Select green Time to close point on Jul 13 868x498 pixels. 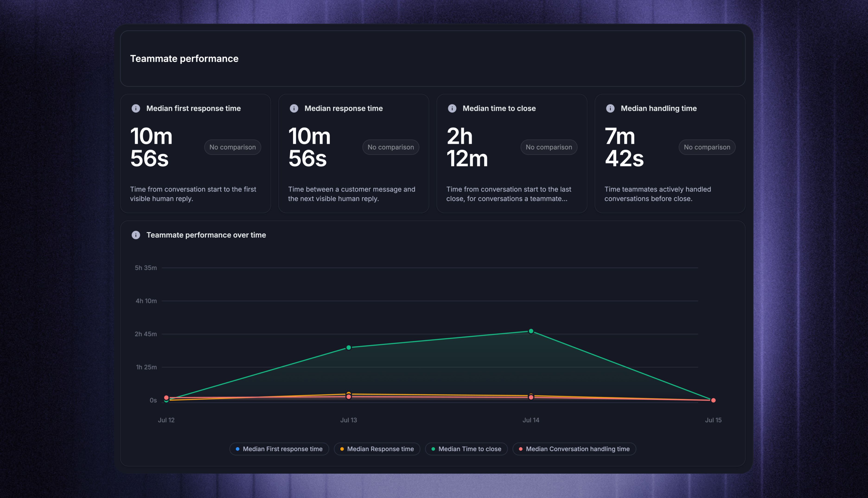[348, 348]
